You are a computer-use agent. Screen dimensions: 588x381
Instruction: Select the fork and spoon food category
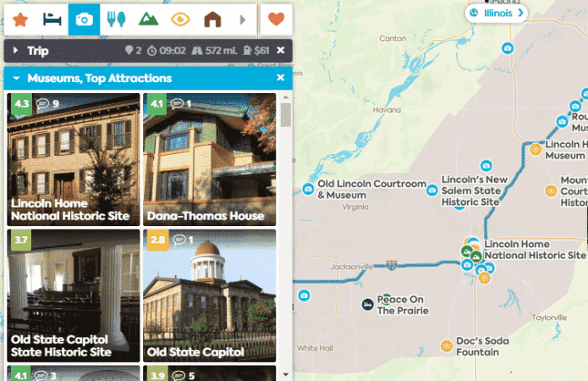pyautogui.click(x=116, y=19)
